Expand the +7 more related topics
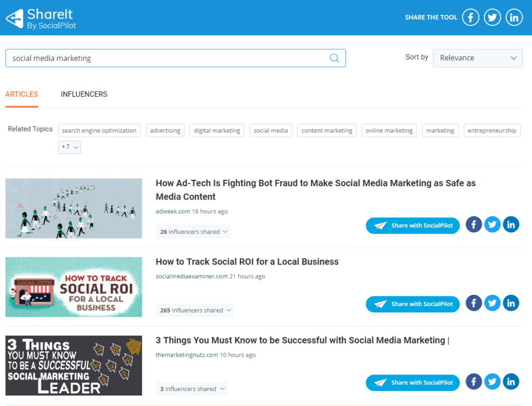This screenshot has height=406, width=532. (69, 147)
